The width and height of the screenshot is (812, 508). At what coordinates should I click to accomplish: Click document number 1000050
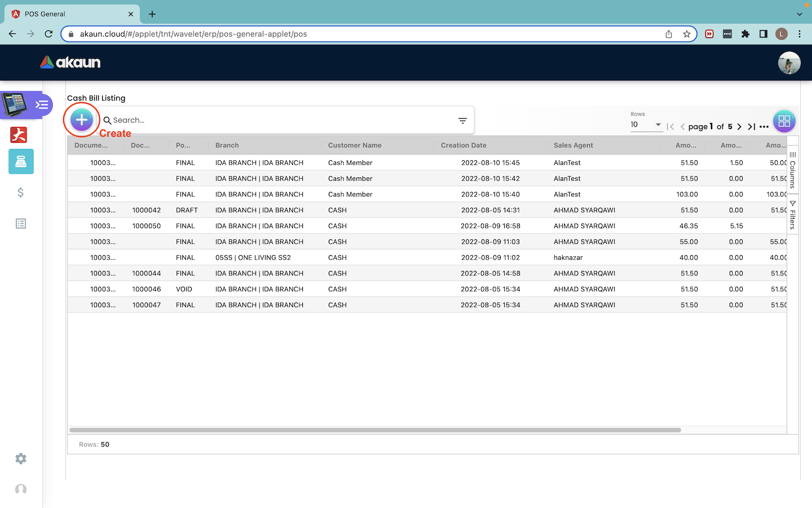pos(147,226)
